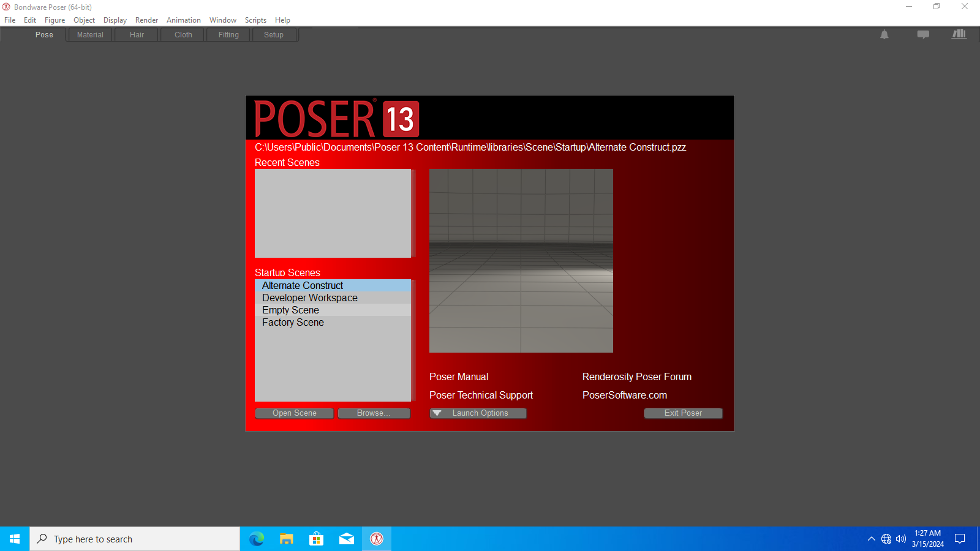Switch to the Material room tab
The image size is (980, 551).
[x=90, y=35]
